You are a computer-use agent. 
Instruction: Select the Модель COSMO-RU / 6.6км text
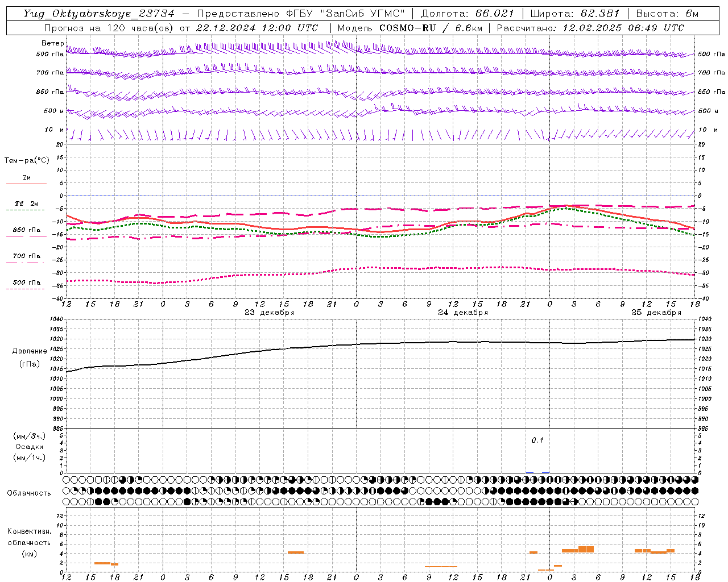click(410, 28)
